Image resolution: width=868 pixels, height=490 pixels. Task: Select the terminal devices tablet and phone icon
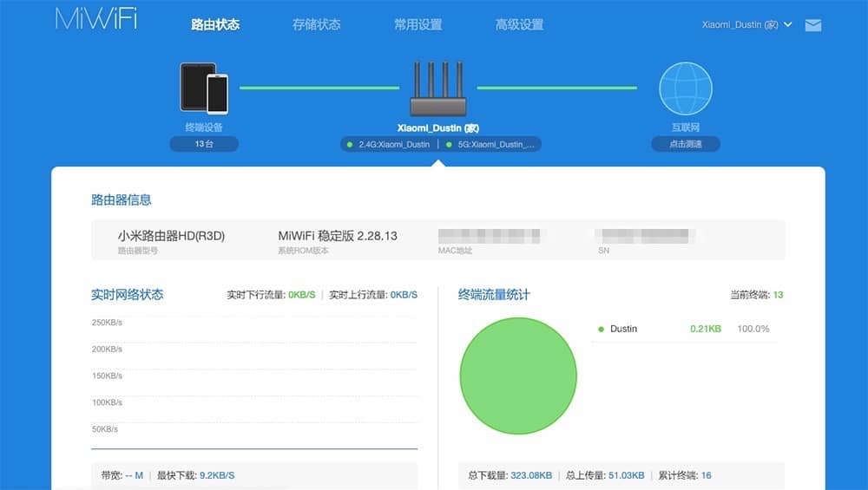(204, 88)
